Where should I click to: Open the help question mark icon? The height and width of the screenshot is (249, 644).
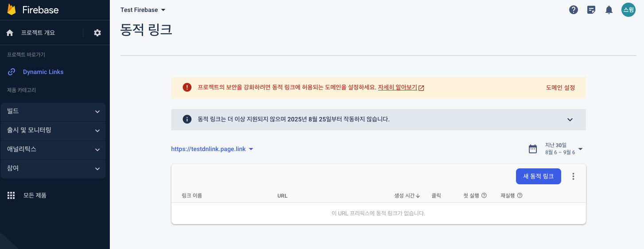pos(574,10)
